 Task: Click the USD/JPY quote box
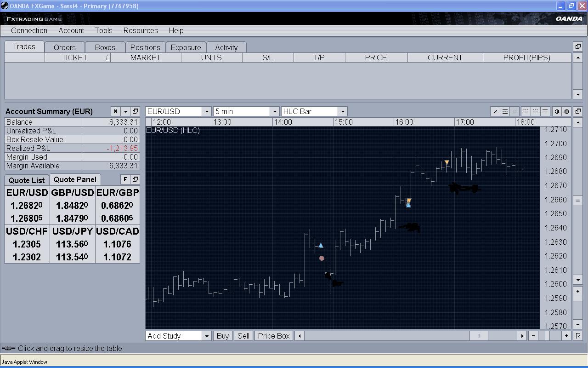click(x=73, y=244)
